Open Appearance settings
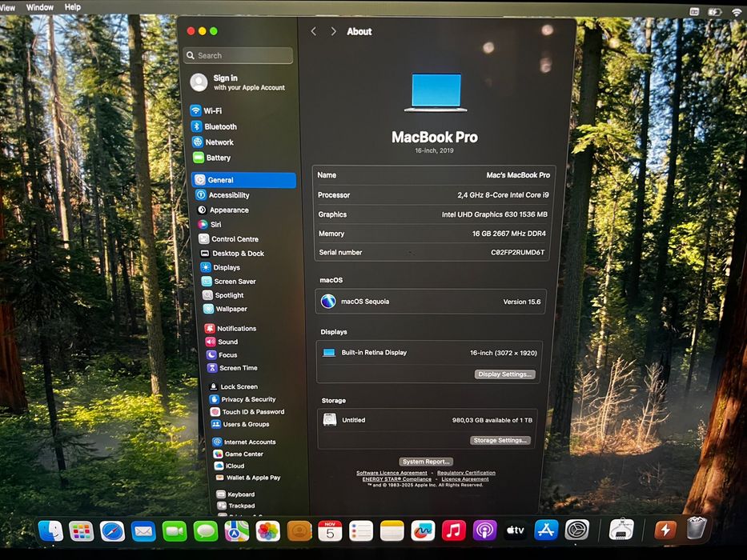Viewport: 747px width, 560px height. [223, 210]
